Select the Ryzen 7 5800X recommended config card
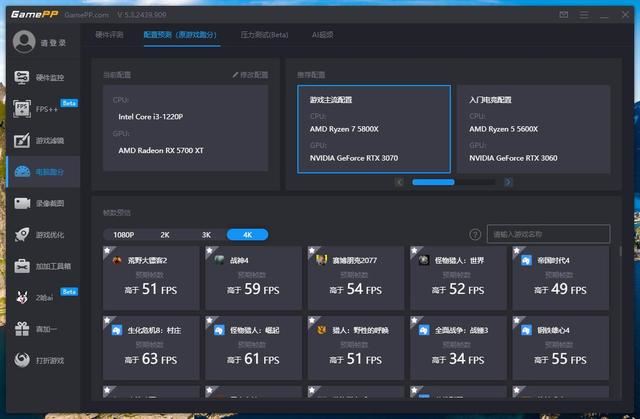Screen dimensions: 640x419 (374, 129)
